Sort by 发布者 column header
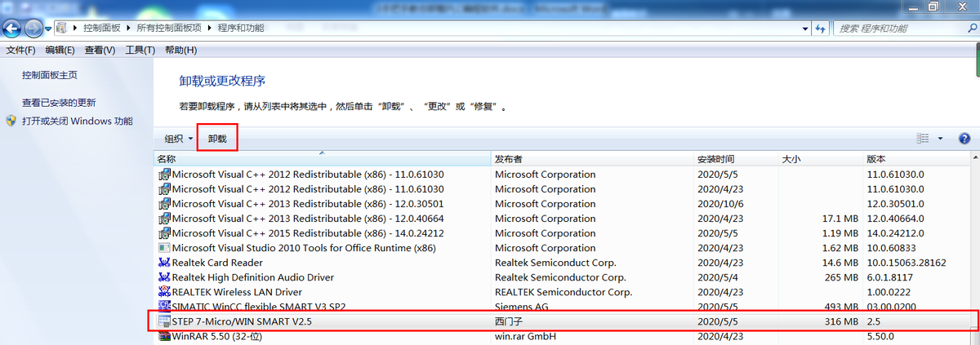 coord(592,159)
